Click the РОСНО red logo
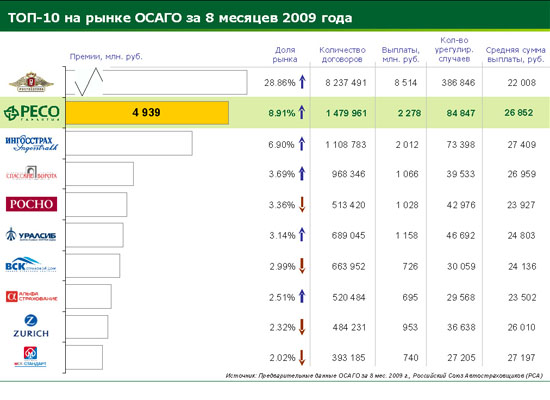 31,204
